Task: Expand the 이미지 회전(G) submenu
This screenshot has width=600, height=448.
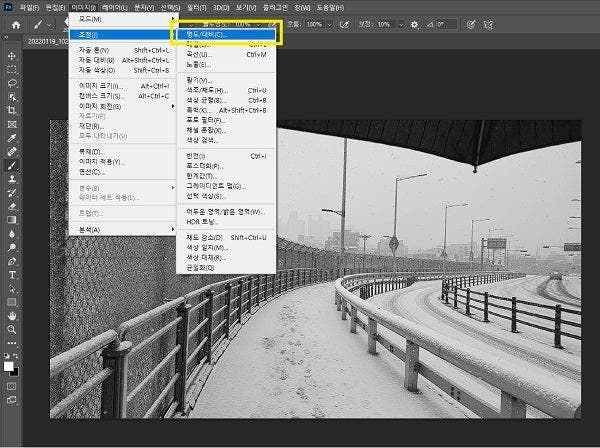Action: tap(122, 106)
